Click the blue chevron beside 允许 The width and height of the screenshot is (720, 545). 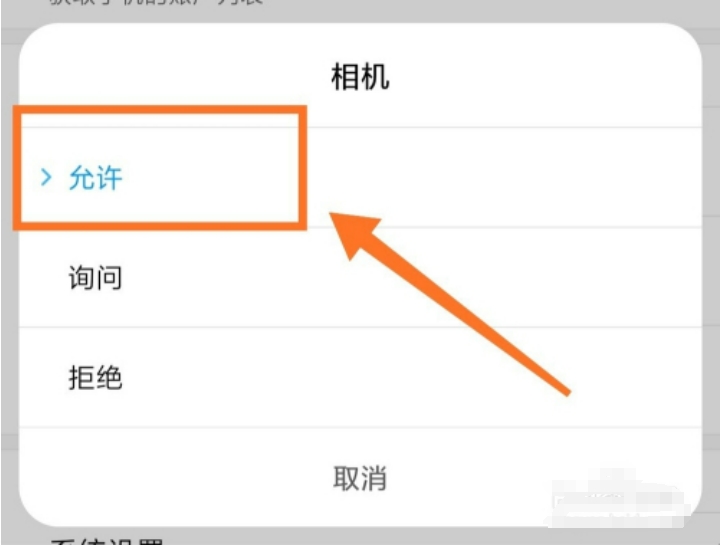pyautogui.click(x=46, y=177)
